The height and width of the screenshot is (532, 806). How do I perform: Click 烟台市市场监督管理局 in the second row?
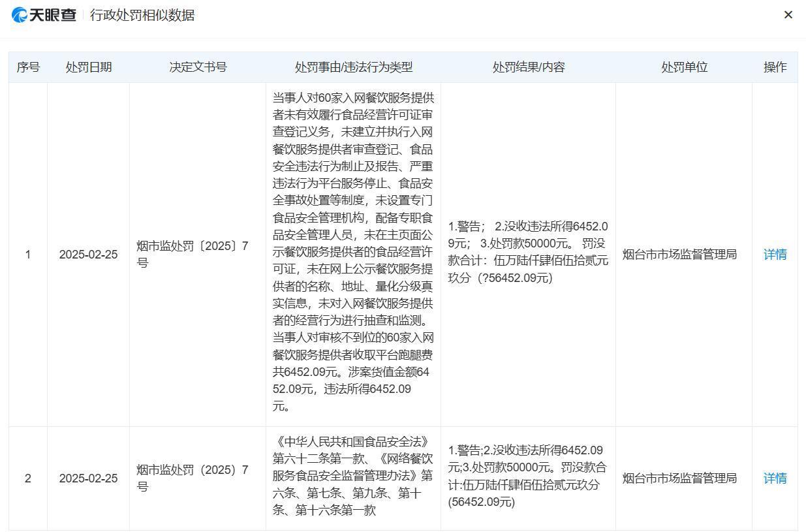[679, 478]
